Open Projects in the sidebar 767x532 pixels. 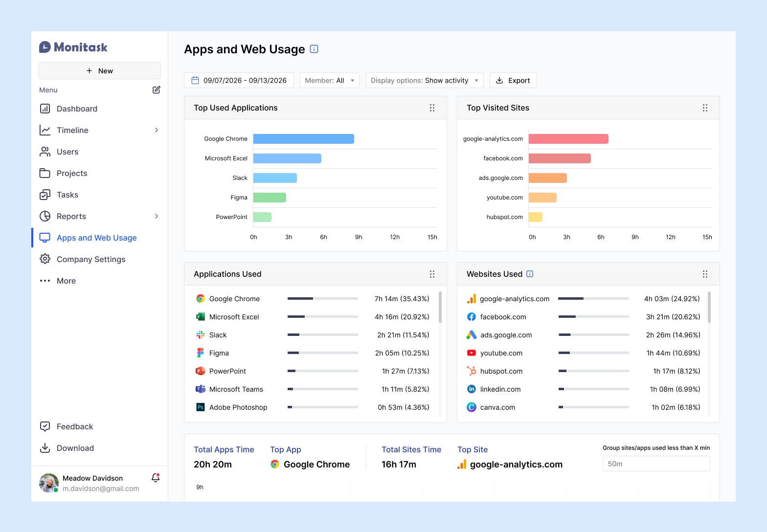click(x=100, y=173)
